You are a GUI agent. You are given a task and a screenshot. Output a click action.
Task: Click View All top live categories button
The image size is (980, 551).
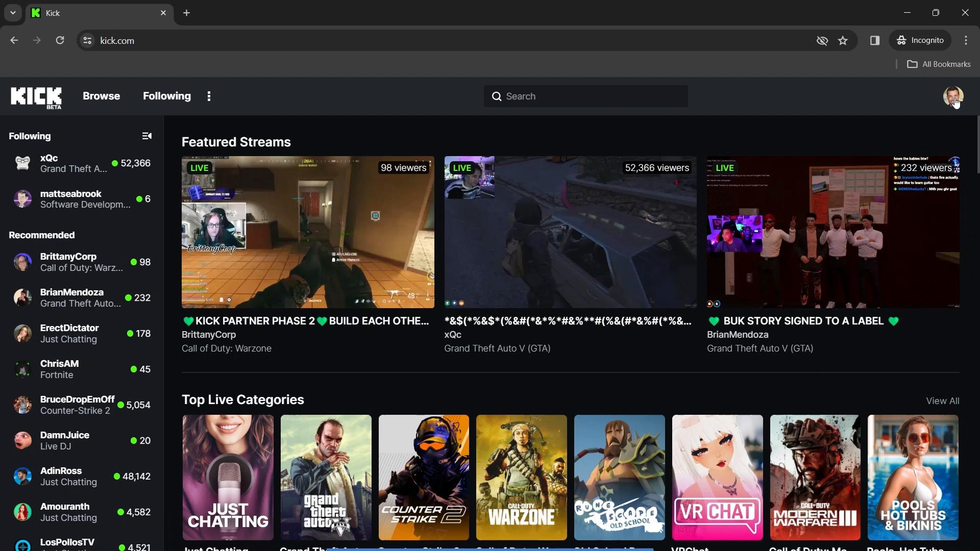pos(942,400)
